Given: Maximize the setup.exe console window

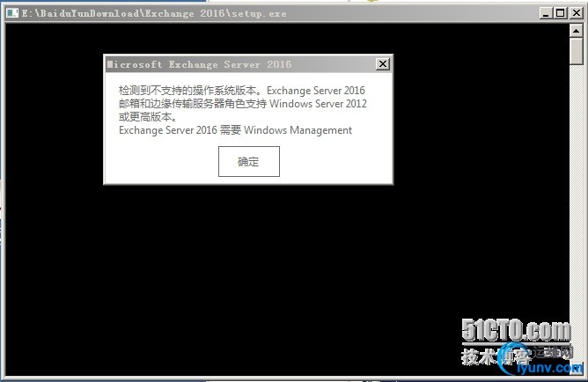Looking at the screenshot, I should (x=560, y=13).
